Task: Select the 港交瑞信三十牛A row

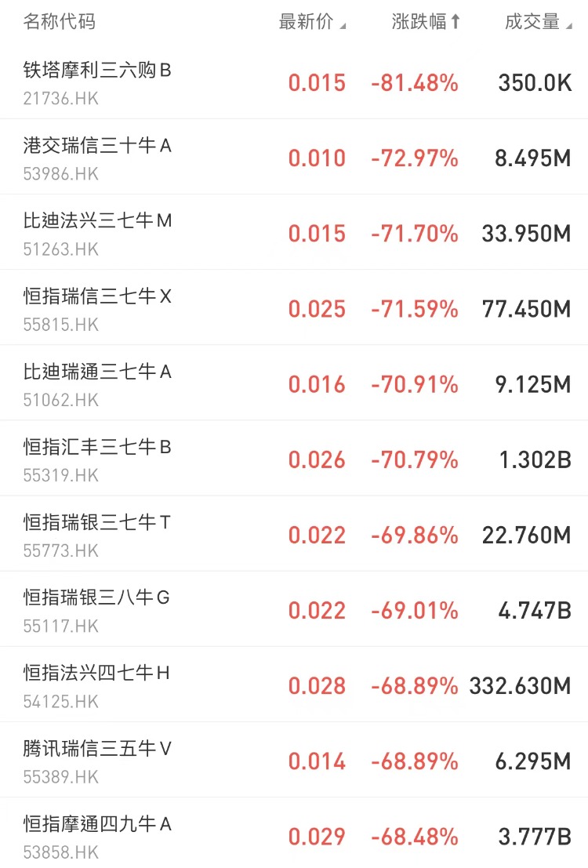Action: point(97,146)
